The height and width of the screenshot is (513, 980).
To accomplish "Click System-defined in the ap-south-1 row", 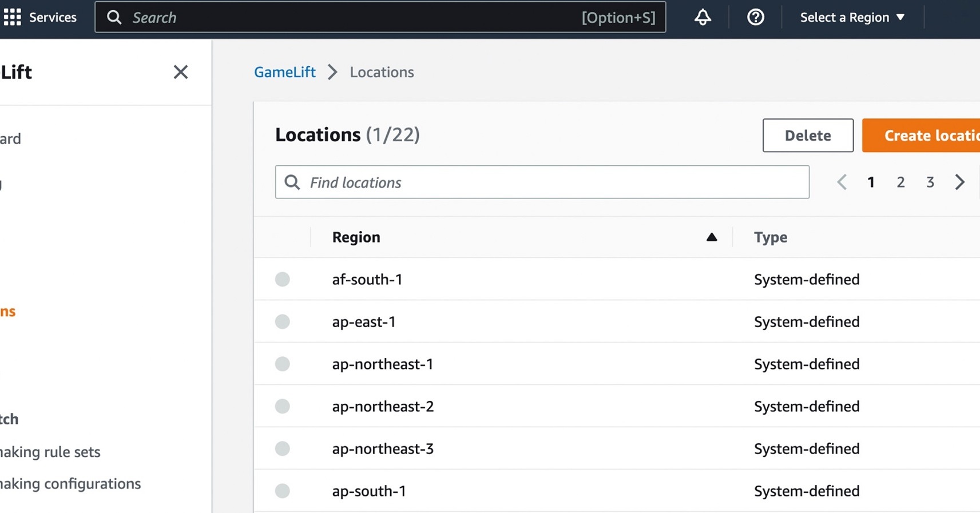I will click(x=807, y=491).
